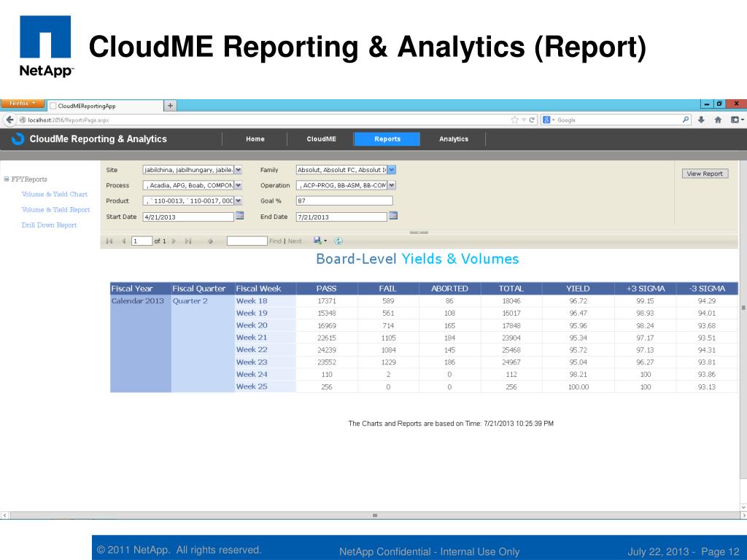The image size is (747, 560).
Task: Open URL history dropdown arrow
Action: (524, 120)
